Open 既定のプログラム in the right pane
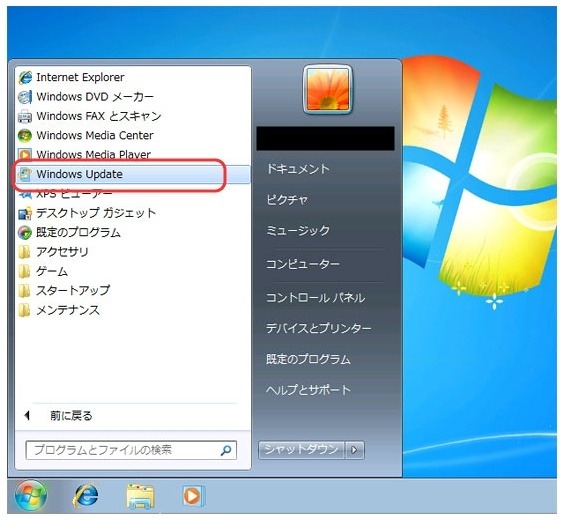Viewport: 564px width, 520px height. [x=308, y=359]
